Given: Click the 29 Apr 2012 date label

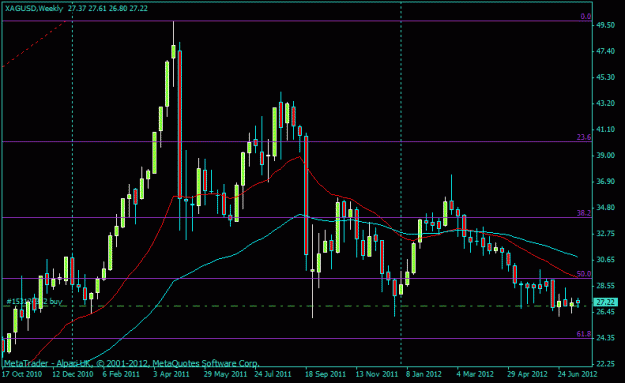Looking at the screenshot, I should point(527,374).
